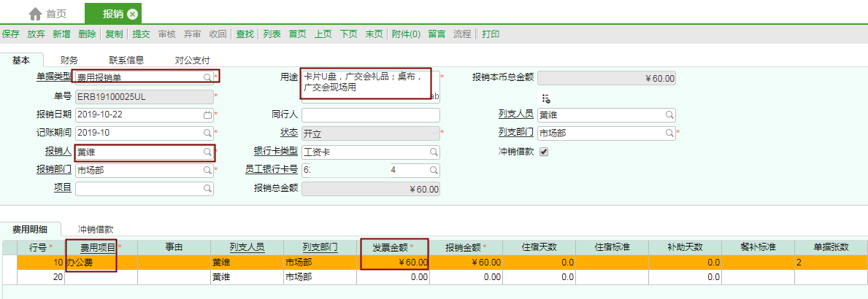The height and width of the screenshot is (299, 868).
Task: Uncheck the 冲销借款 checkbox
Action: click(543, 152)
